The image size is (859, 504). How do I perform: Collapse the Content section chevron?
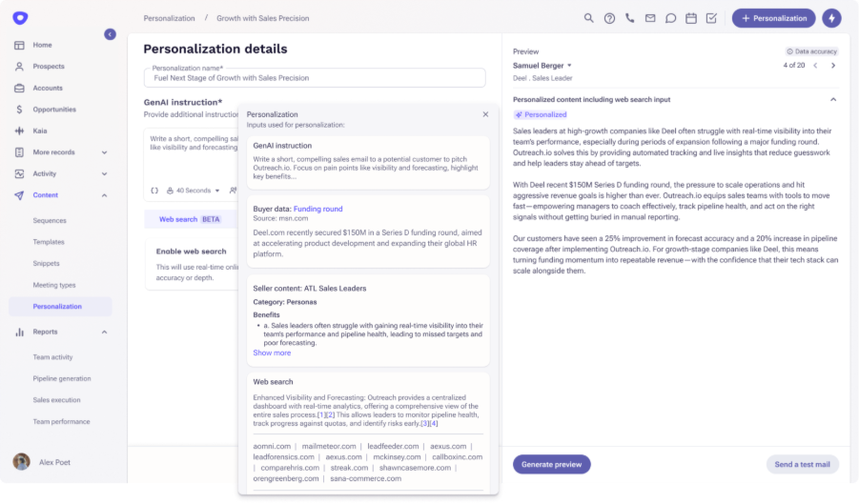pos(104,195)
